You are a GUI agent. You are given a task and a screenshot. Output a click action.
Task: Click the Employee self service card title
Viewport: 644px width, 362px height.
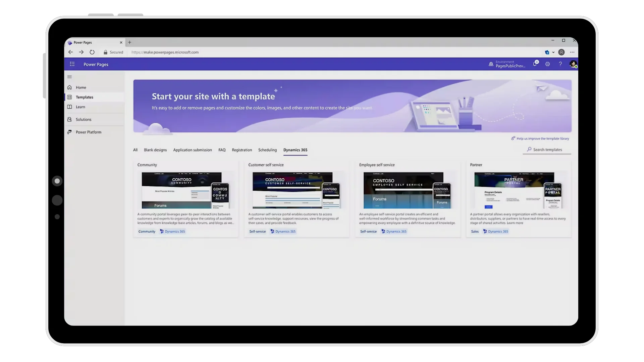point(377,165)
